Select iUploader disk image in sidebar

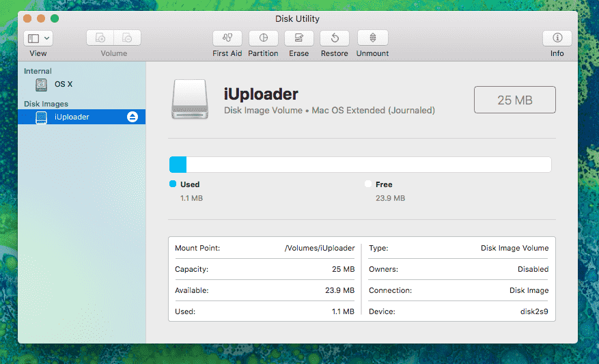point(81,117)
